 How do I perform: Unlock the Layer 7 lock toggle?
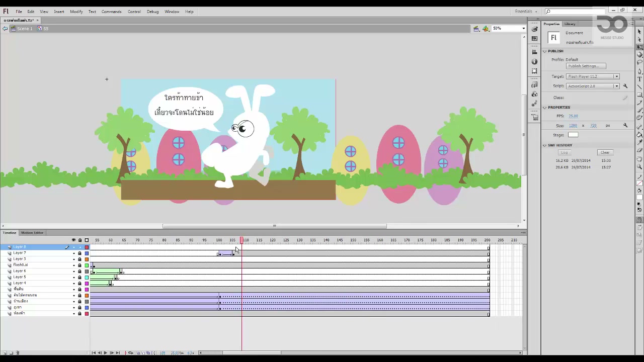79,253
